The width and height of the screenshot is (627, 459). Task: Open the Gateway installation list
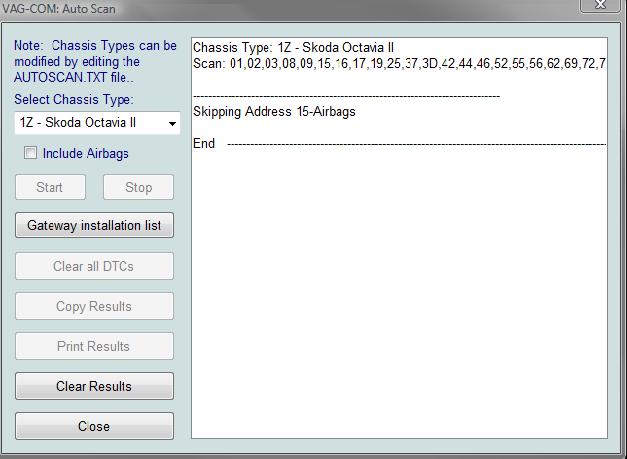(x=94, y=226)
